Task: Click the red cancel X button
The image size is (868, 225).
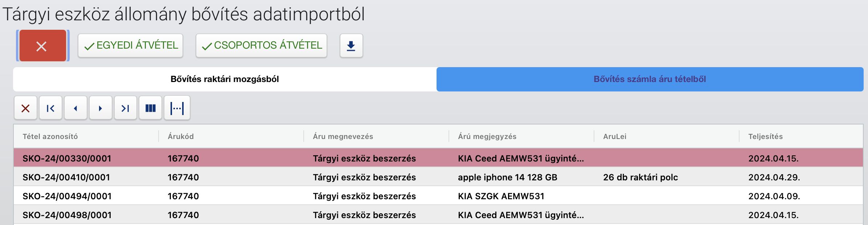Action: pyautogui.click(x=43, y=46)
